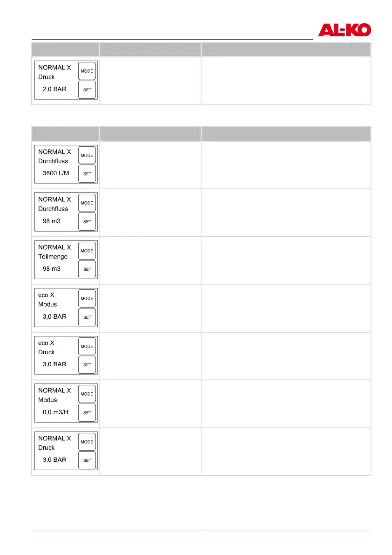
Task: Click MODE button beside Druck 2,0 BAR
Action: (87, 71)
